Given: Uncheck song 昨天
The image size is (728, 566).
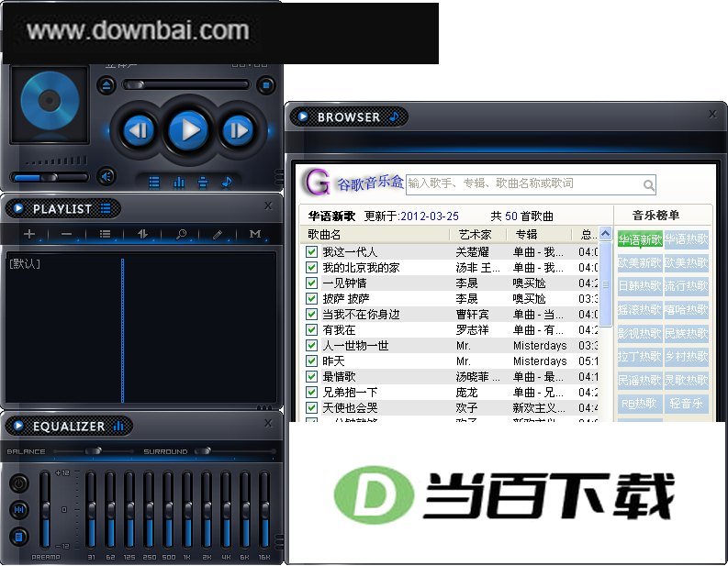Looking at the screenshot, I should 311,361.
